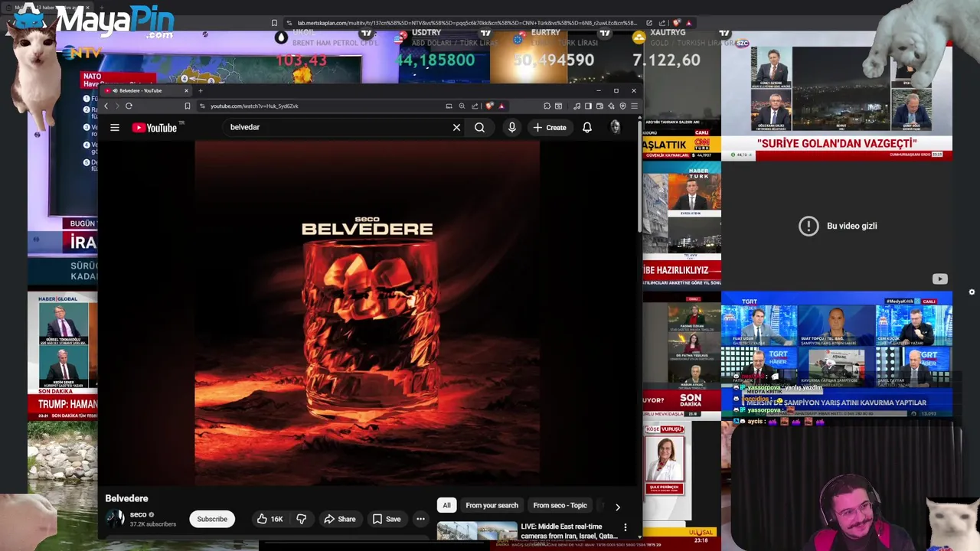
Task: Click the Haber Global stream tile
Action: point(62,356)
